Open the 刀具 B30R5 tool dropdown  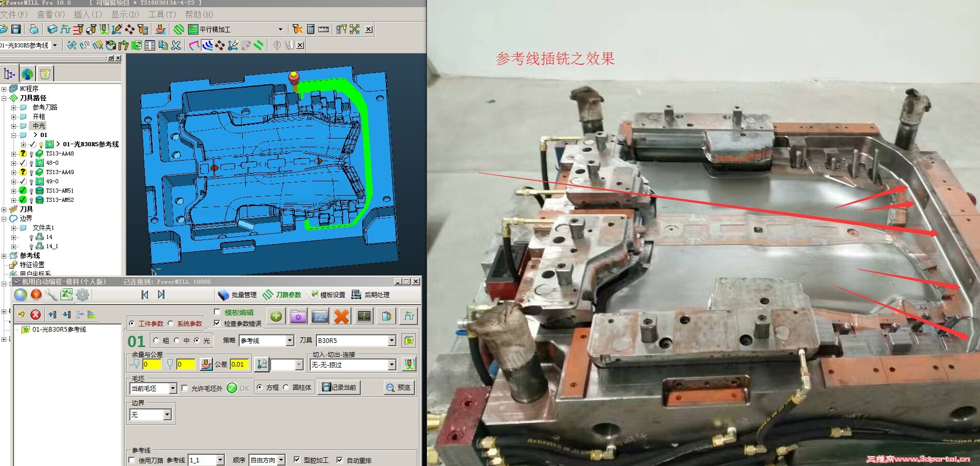click(392, 340)
